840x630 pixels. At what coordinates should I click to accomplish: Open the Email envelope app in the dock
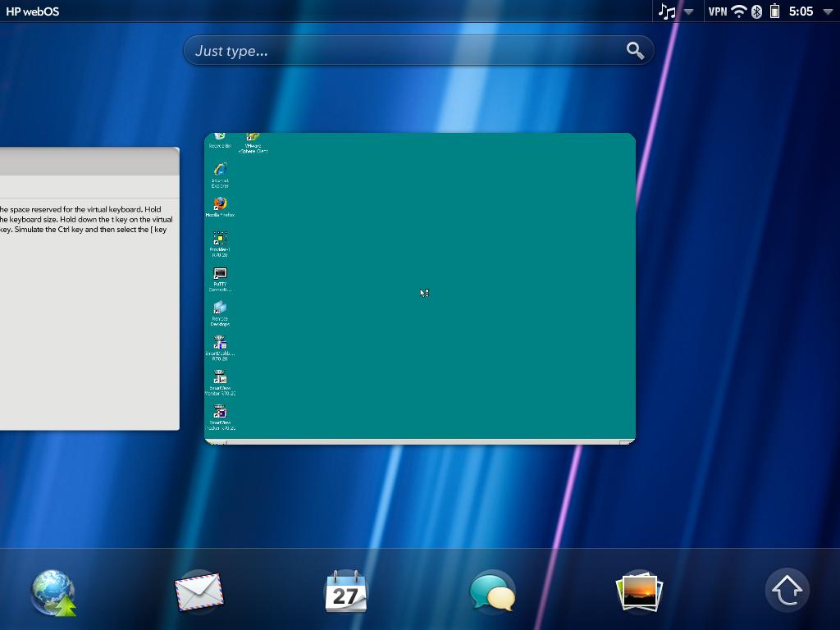tap(199, 591)
